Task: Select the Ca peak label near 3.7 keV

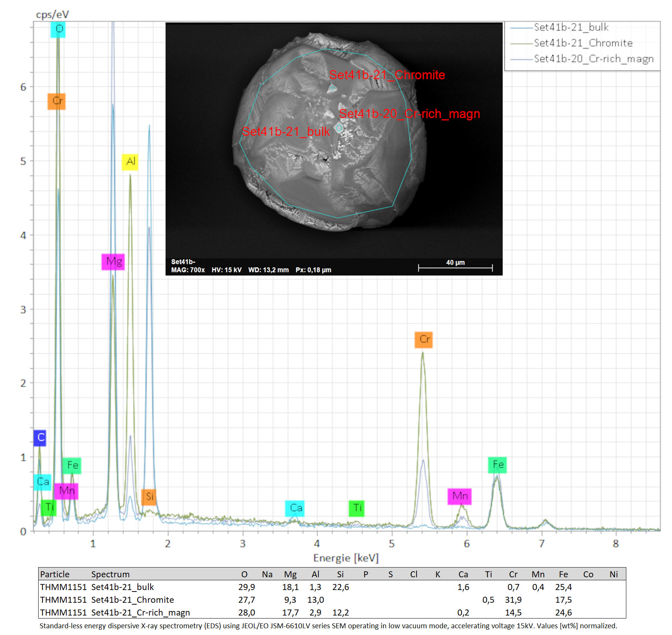Action: 295,508
